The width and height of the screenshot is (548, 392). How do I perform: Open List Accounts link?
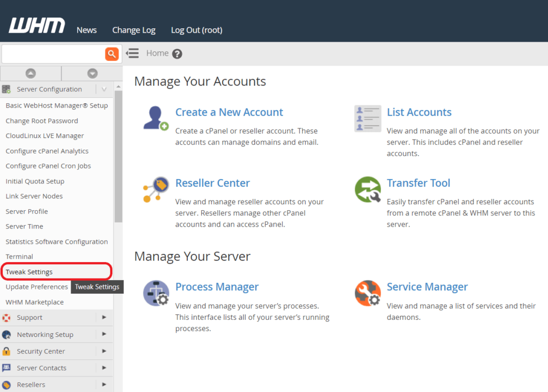[x=419, y=112]
